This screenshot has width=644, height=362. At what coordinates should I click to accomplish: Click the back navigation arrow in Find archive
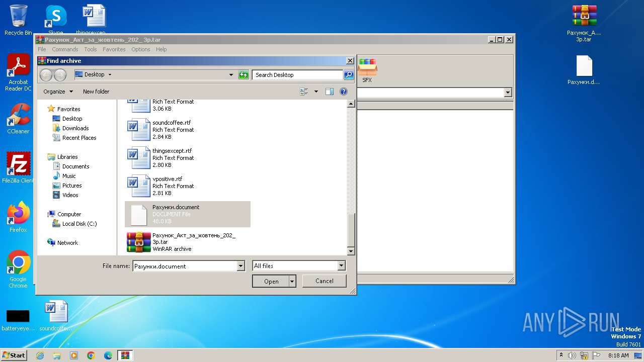coord(46,75)
